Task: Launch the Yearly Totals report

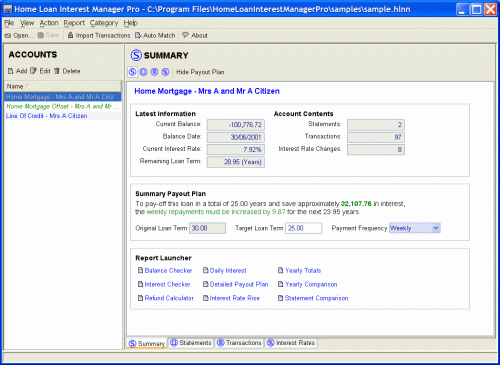Action: (x=303, y=270)
